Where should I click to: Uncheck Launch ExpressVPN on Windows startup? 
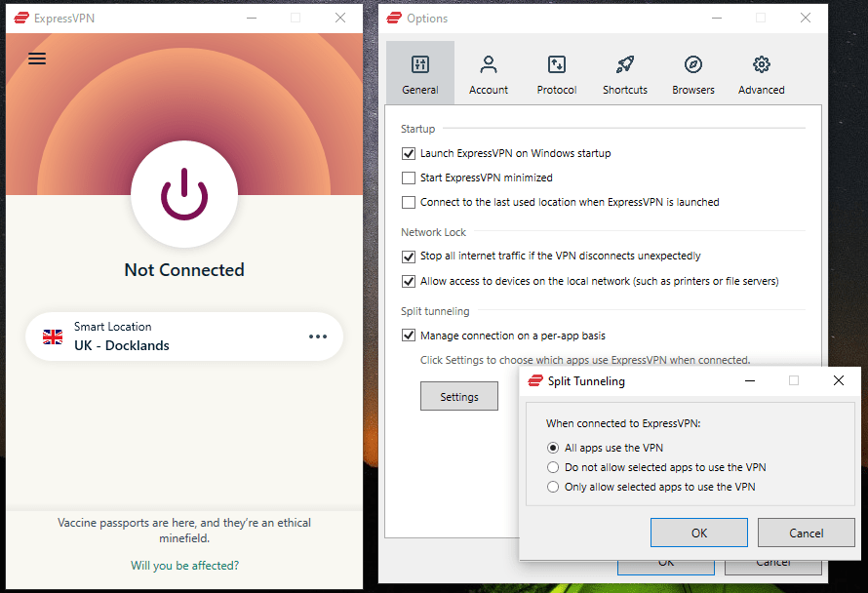(409, 153)
